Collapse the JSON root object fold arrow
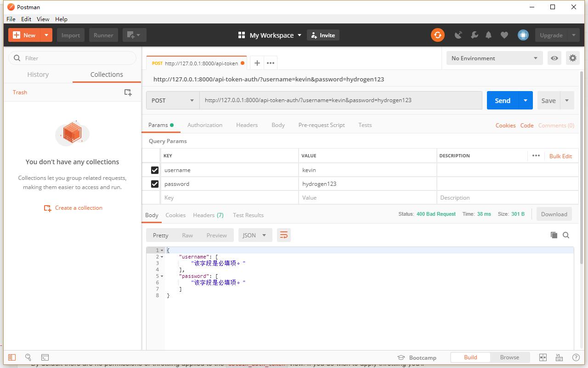Image resolution: width=588 pixels, height=368 pixels. pyautogui.click(x=162, y=250)
